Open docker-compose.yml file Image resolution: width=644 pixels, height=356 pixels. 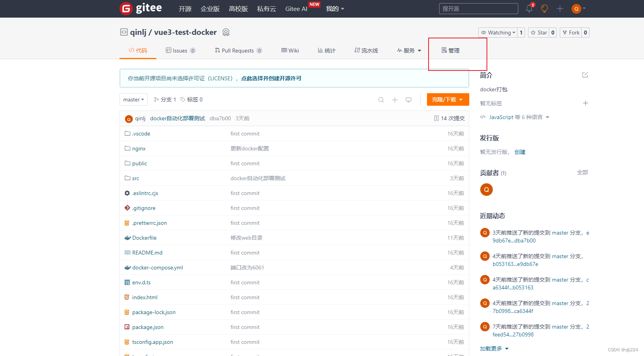(157, 267)
